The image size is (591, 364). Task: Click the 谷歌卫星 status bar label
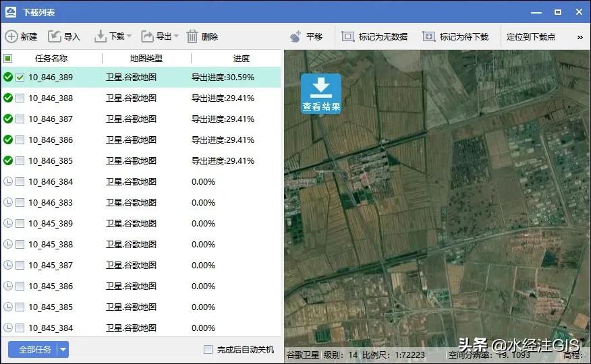coord(303,355)
